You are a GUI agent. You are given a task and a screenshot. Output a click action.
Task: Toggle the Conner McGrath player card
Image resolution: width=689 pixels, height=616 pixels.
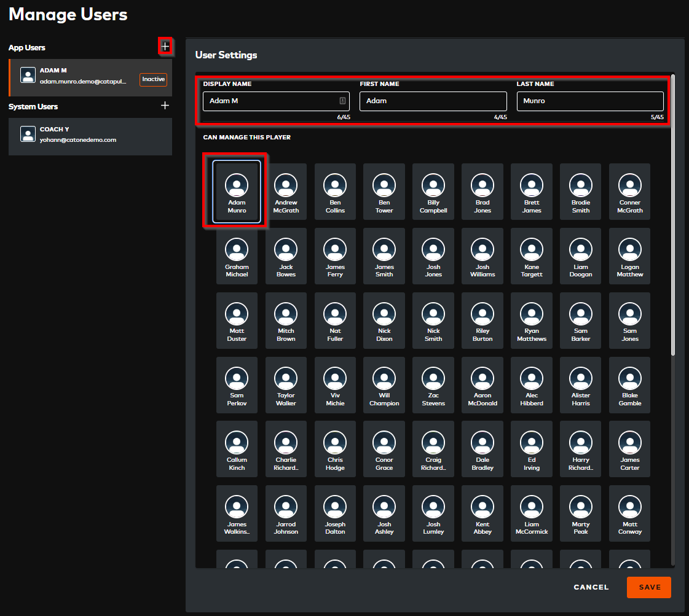(629, 192)
